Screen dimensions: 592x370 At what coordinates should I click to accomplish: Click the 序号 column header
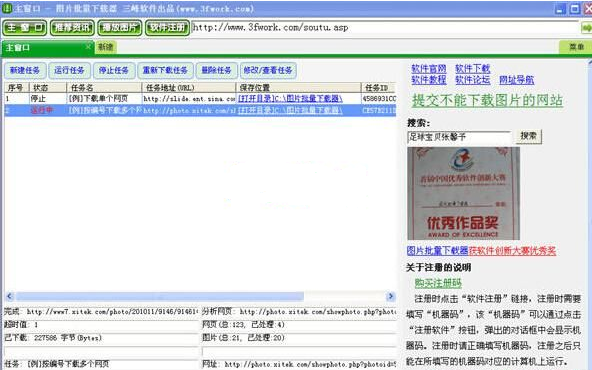point(17,88)
